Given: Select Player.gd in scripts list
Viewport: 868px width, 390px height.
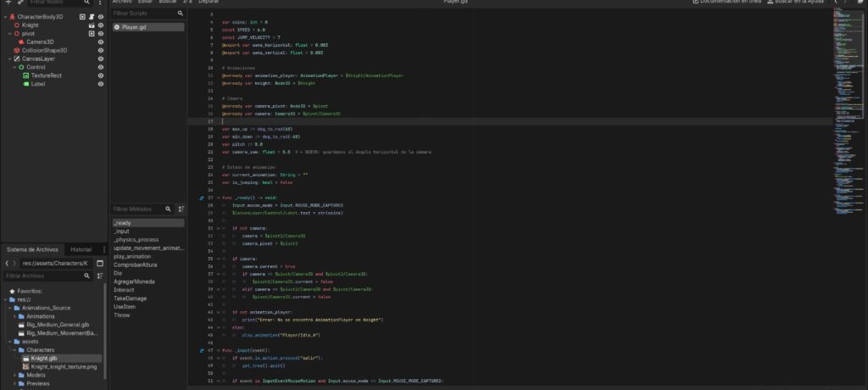Looking at the screenshot, I should (x=148, y=27).
